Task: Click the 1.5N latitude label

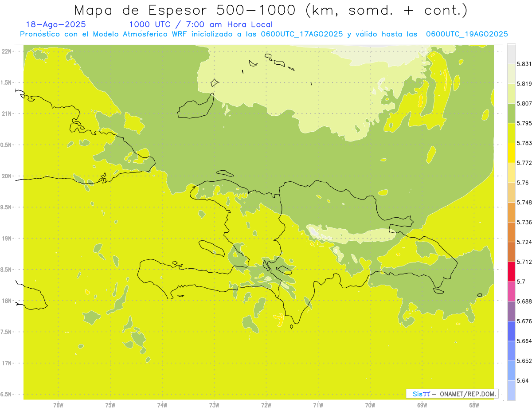Action: (6, 82)
